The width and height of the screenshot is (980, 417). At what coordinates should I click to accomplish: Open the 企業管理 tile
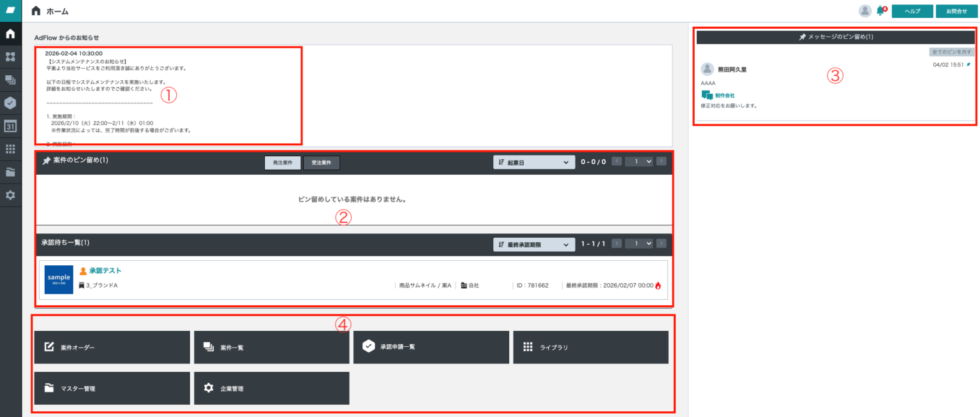pyautogui.click(x=272, y=388)
